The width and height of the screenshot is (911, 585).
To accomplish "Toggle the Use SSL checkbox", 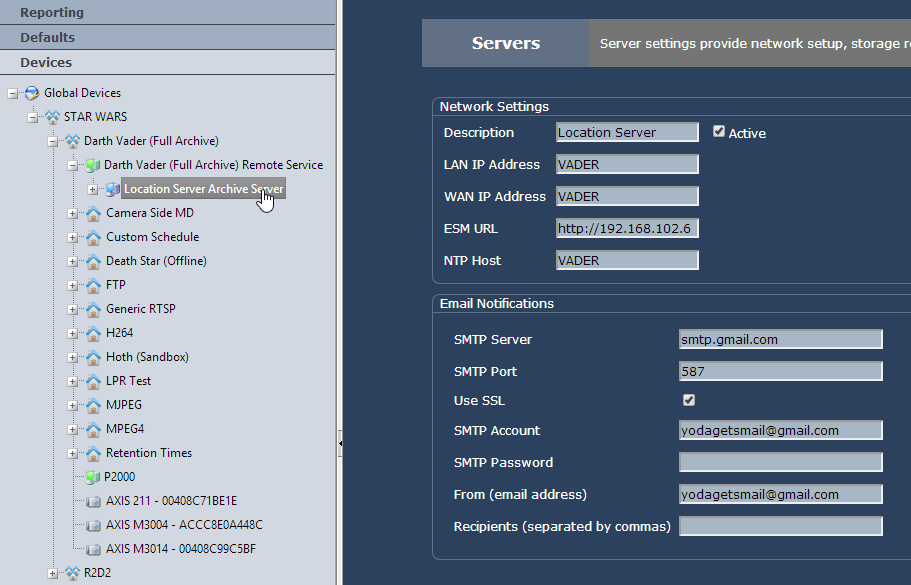I will coord(689,400).
